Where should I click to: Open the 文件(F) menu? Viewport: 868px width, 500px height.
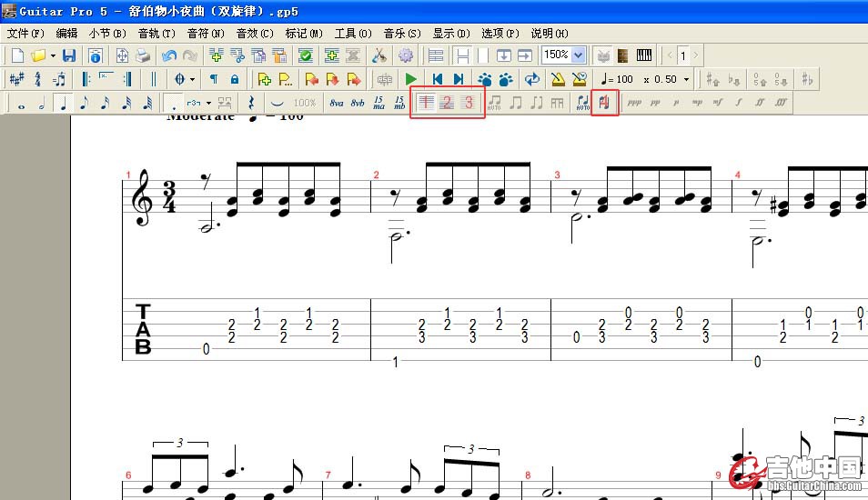coord(25,34)
